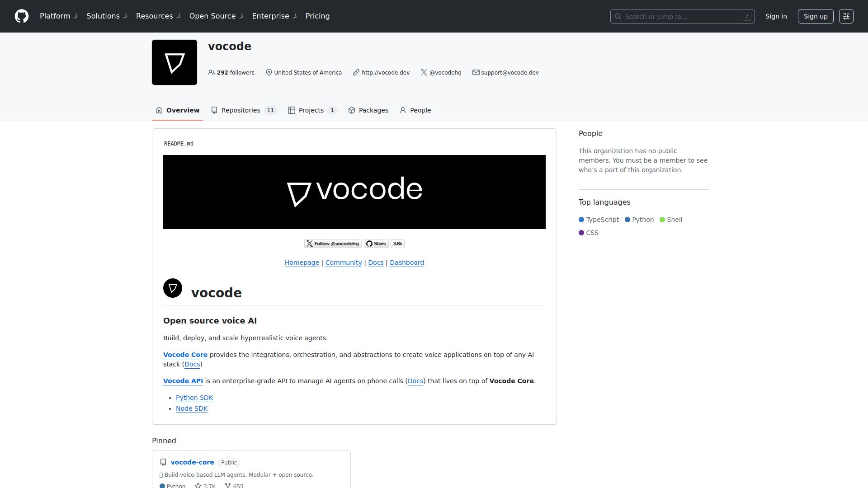868x488 pixels.
Task: Click the star icon showing 3.7k
Action: (x=198, y=485)
